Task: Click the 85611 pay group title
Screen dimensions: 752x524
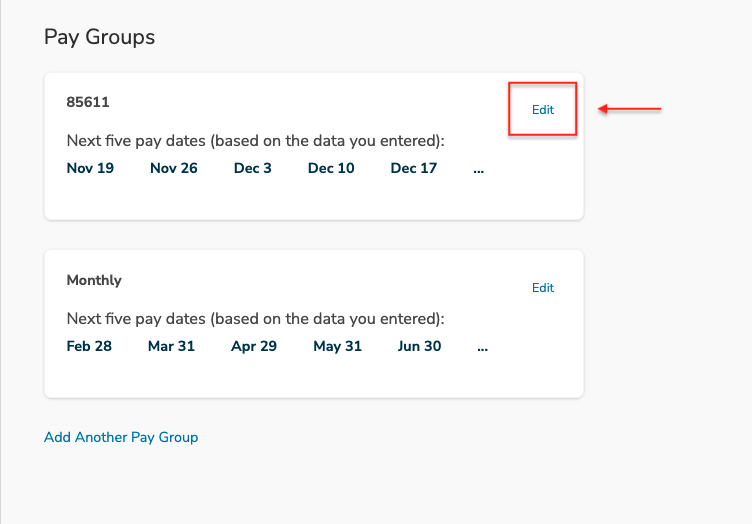Action: (88, 102)
